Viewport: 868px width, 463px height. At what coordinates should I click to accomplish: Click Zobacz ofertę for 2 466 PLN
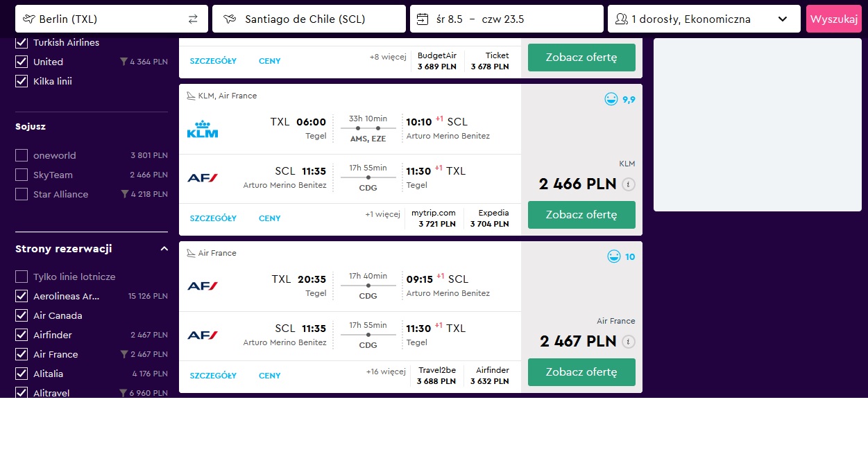(581, 215)
